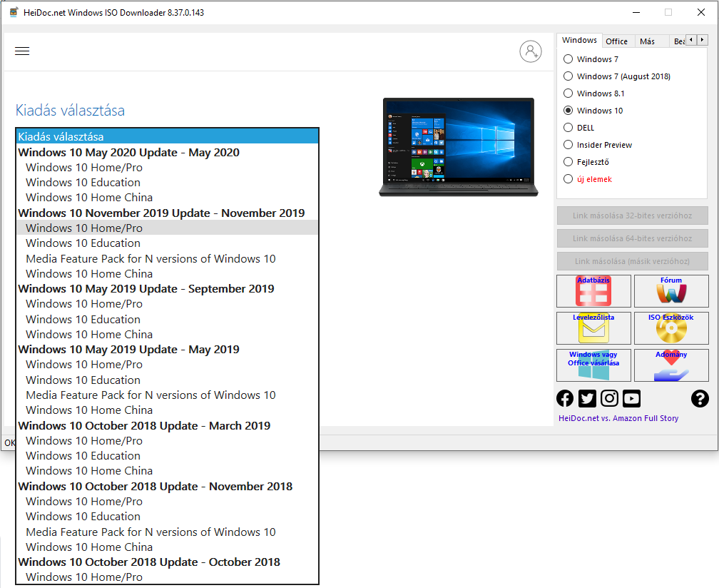Screen dimensions: 719x588
Task: Choose Windows 10 Home China under May 2020
Action: pos(168,198)
